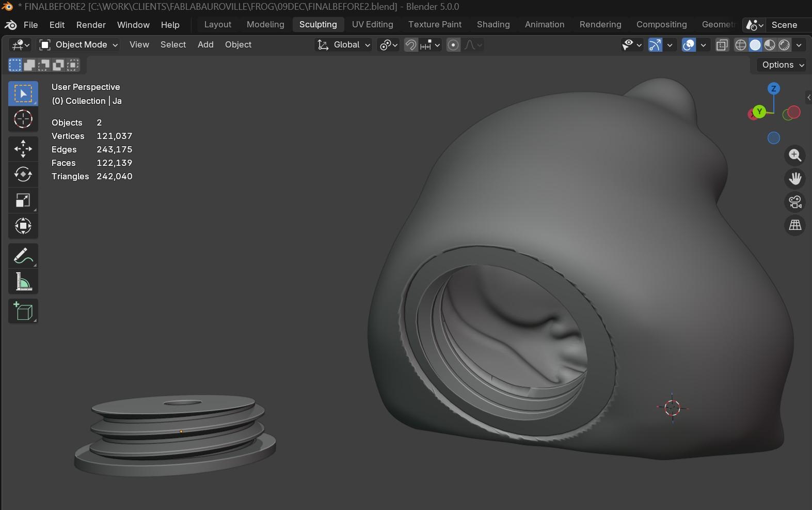Select the Measure tool
Image resolution: width=812 pixels, height=510 pixels.
coord(23,282)
